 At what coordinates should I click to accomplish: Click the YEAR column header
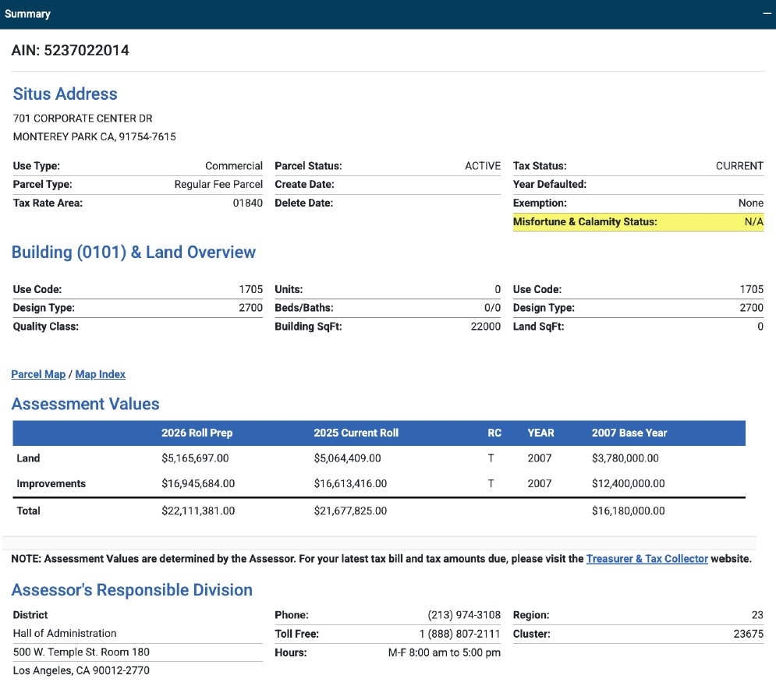click(540, 433)
